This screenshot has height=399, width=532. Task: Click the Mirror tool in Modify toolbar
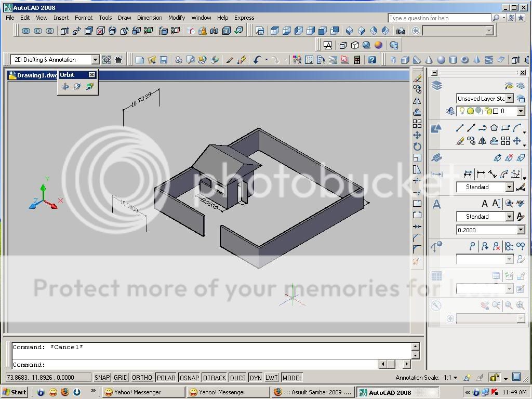pos(417,101)
